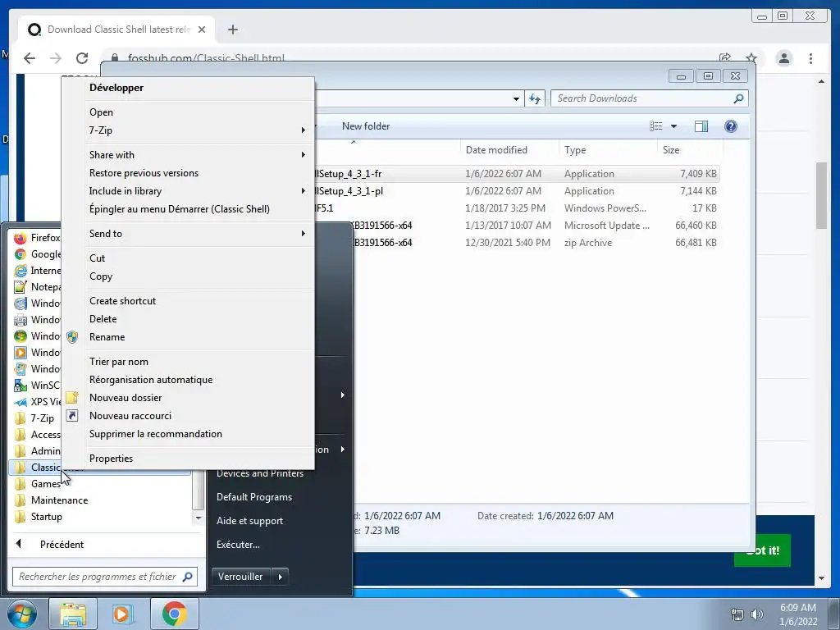Click the taskbar clock showing 6:09 AM

tap(798, 608)
